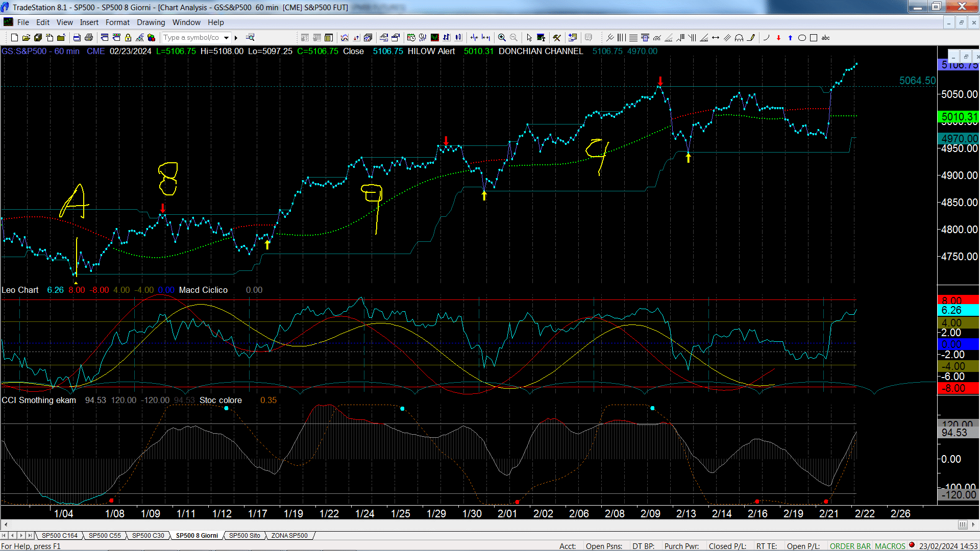Screen dimensions: 980x551
Task: Open Insert Analysis Technique icon
Action: click(345, 38)
